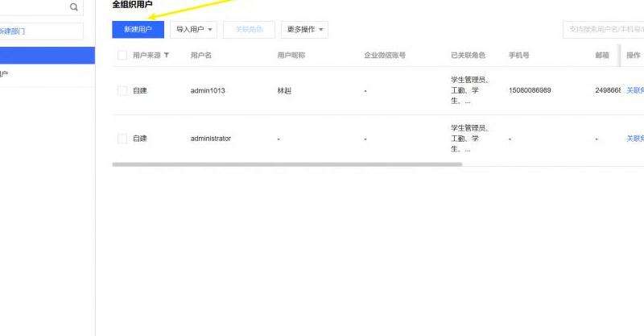Click the 邮箱 column header

coord(602,55)
